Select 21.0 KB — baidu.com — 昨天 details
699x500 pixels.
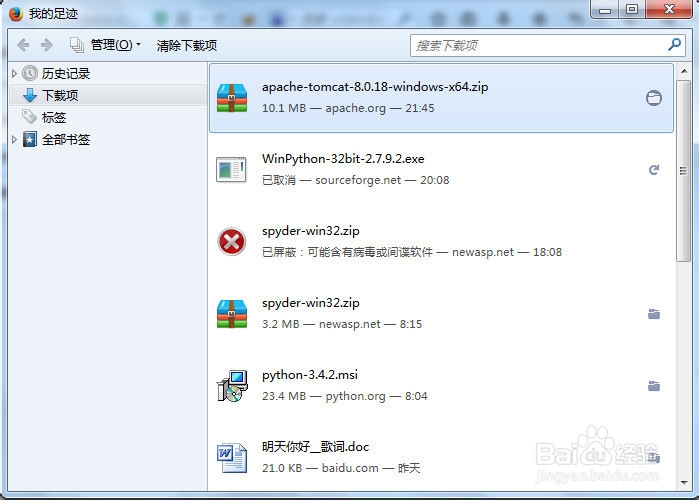[x=341, y=468]
